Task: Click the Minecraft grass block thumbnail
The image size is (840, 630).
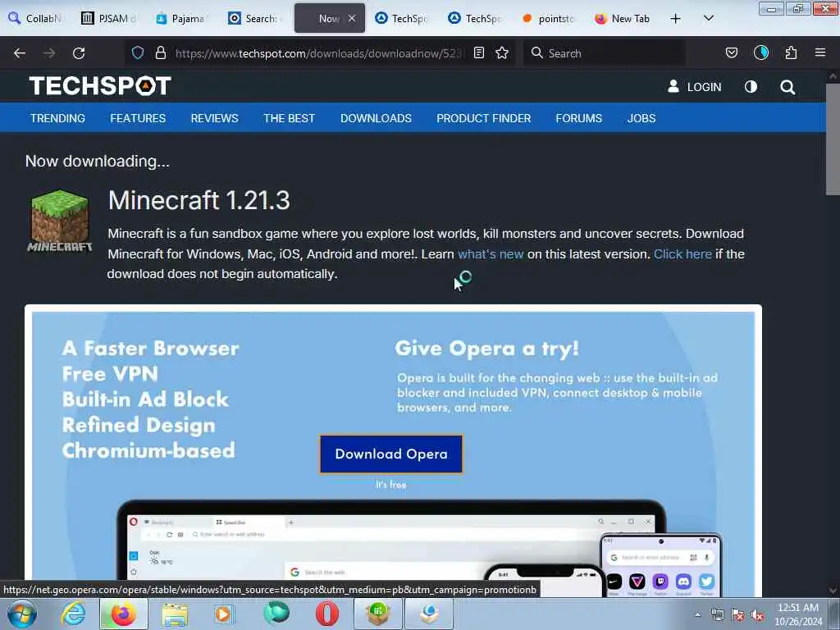Action: (59, 221)
